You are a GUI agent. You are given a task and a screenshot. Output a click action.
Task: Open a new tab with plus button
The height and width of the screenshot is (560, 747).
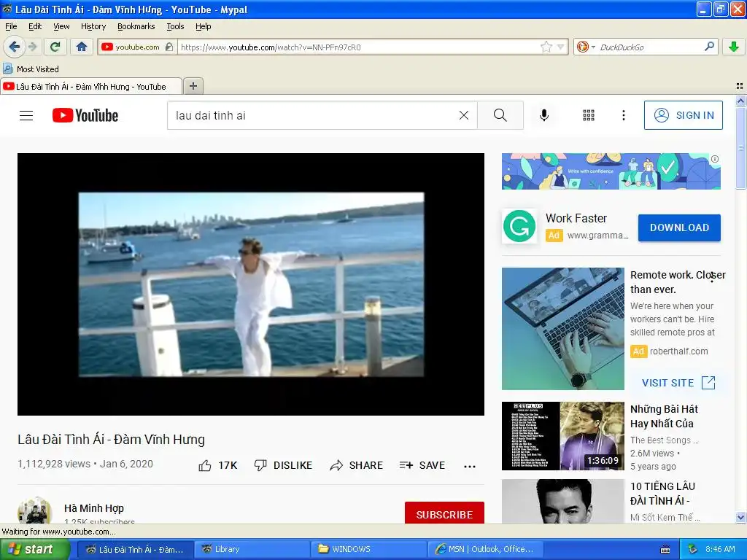193,86
